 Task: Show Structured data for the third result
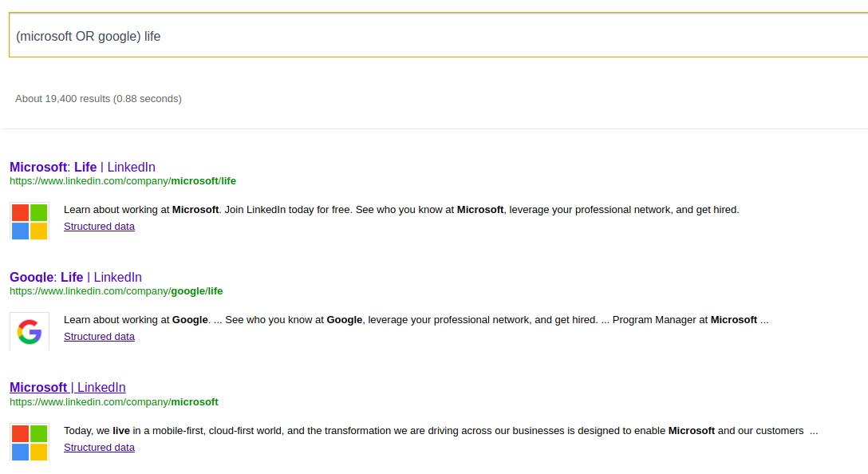[99, 448]
